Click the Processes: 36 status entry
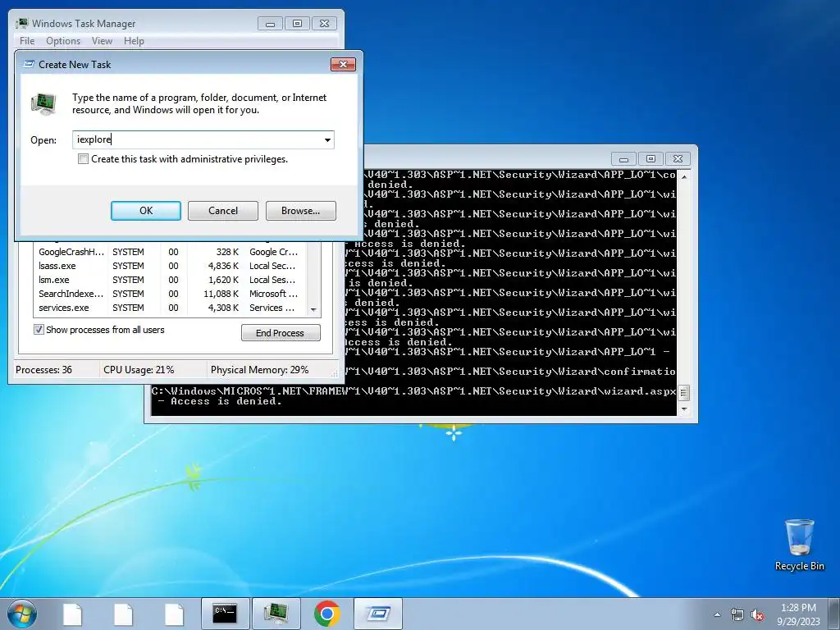The image size is (840, 630). [44, 370]
